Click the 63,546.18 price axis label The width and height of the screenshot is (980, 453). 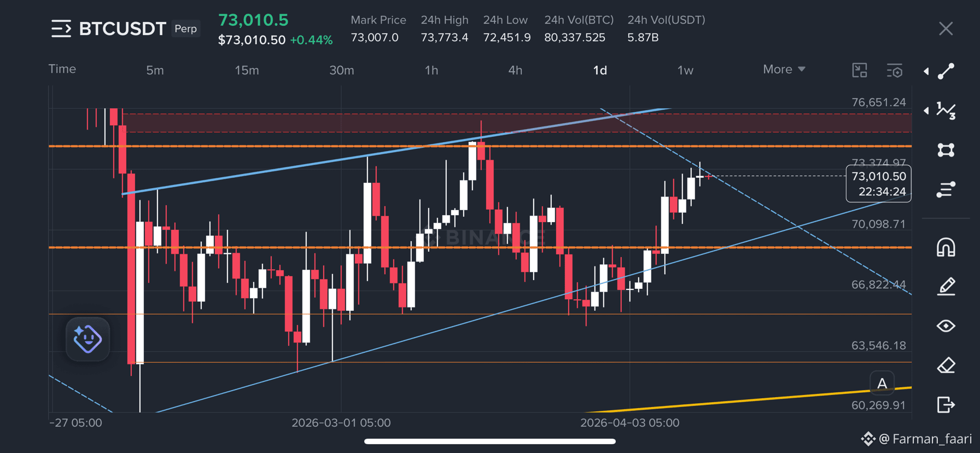(879, 346)
